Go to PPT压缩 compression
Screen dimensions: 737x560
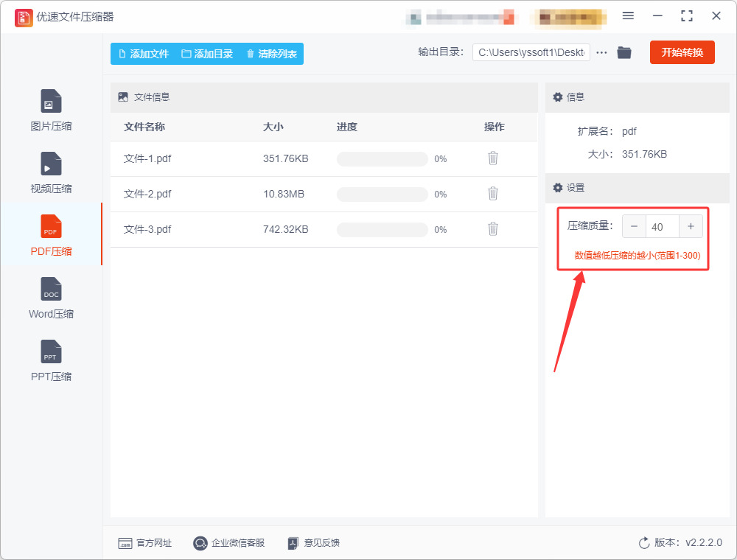(51, 360)
